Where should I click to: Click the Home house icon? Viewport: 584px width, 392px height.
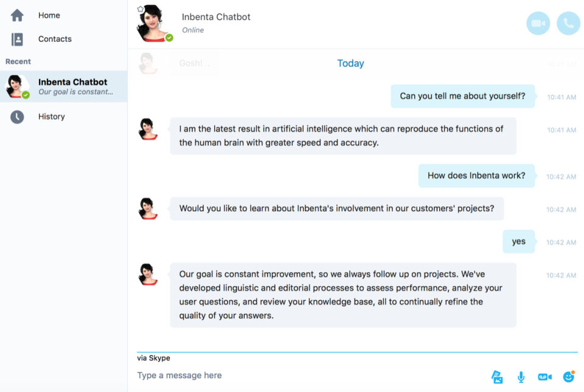(x=17, y=16)
